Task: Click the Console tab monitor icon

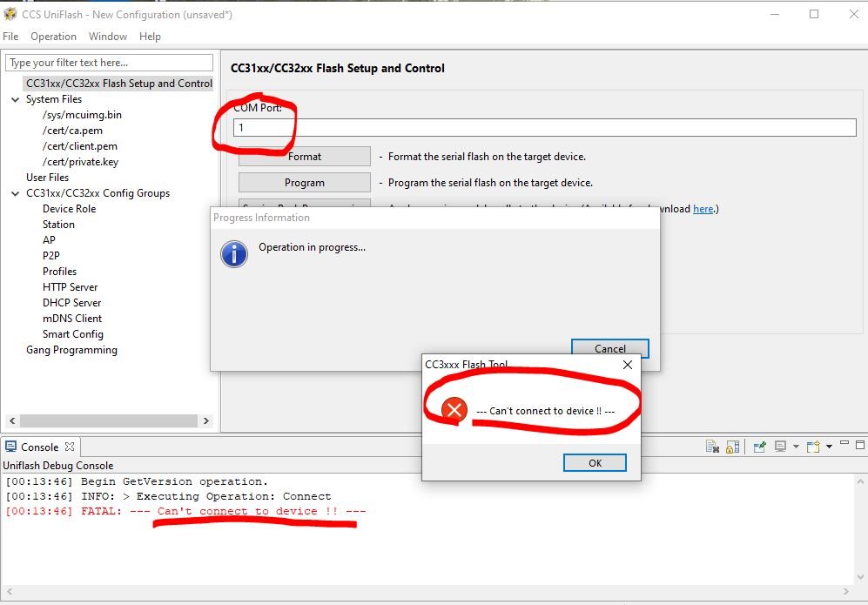Action: coord(10,447)
